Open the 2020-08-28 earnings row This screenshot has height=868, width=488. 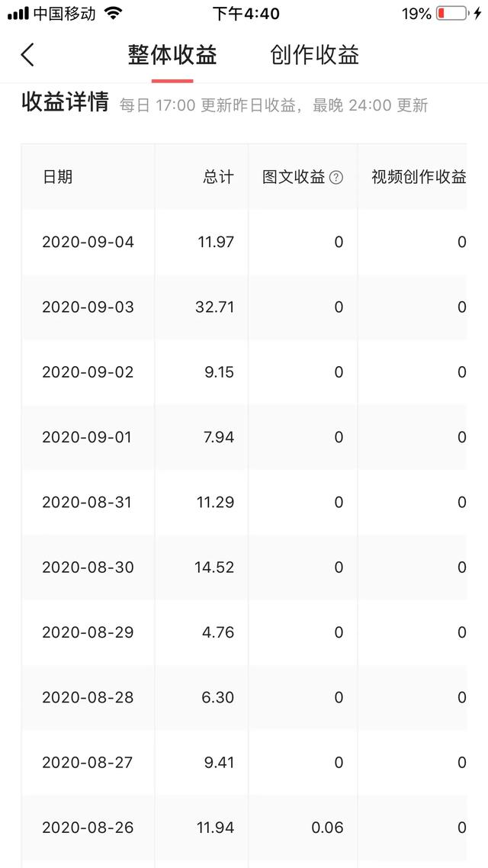pos(244,697)
